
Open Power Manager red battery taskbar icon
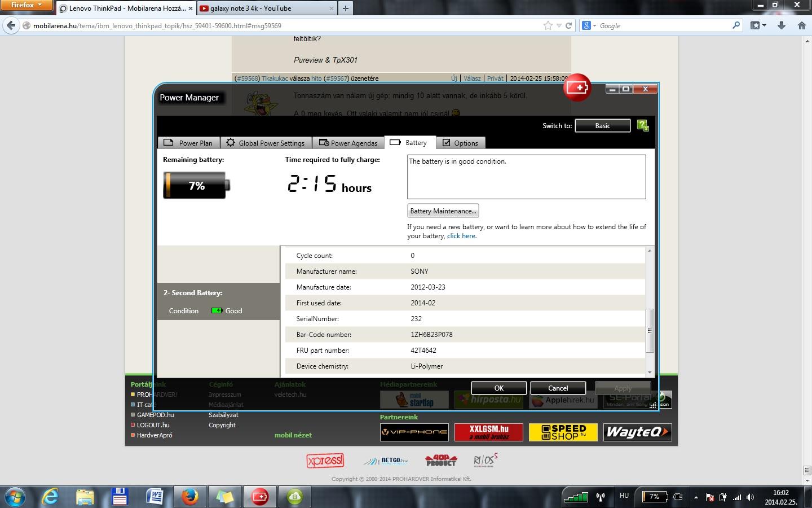coord(259,497)
